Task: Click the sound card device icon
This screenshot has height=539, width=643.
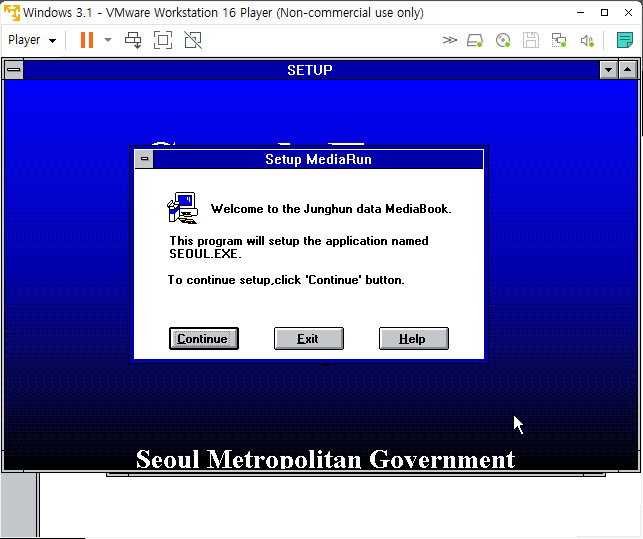Action: click(x=587, y=40)
